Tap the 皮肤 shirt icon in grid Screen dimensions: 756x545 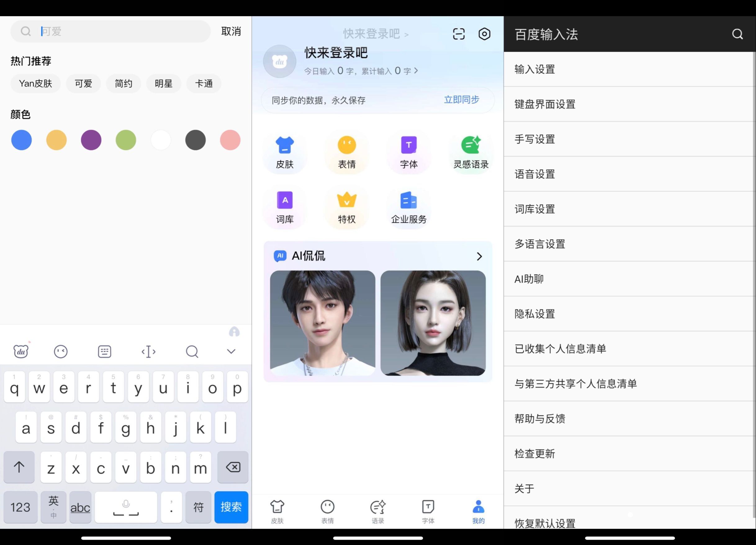coord(285,145)
